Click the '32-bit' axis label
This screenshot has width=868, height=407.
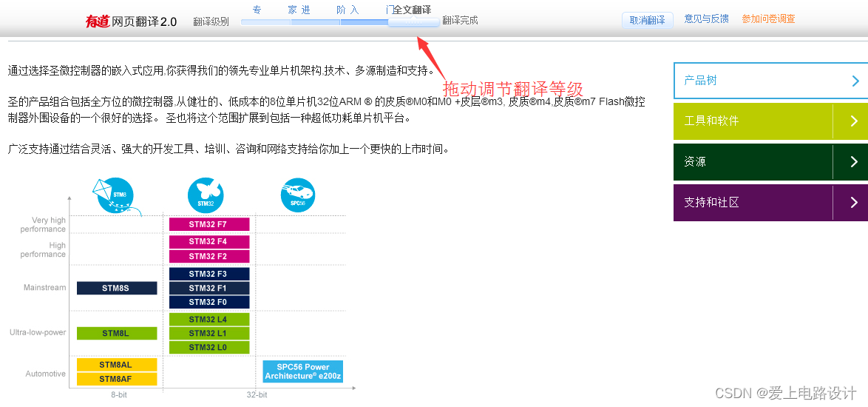(x=257, y=395)
